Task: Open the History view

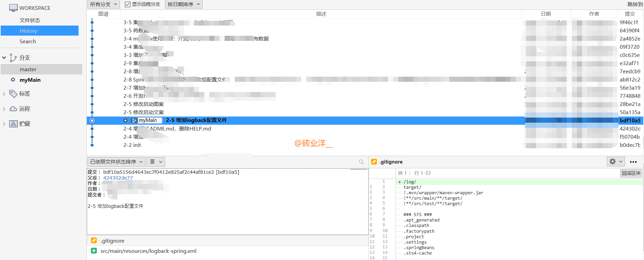Action: point(40,31)
